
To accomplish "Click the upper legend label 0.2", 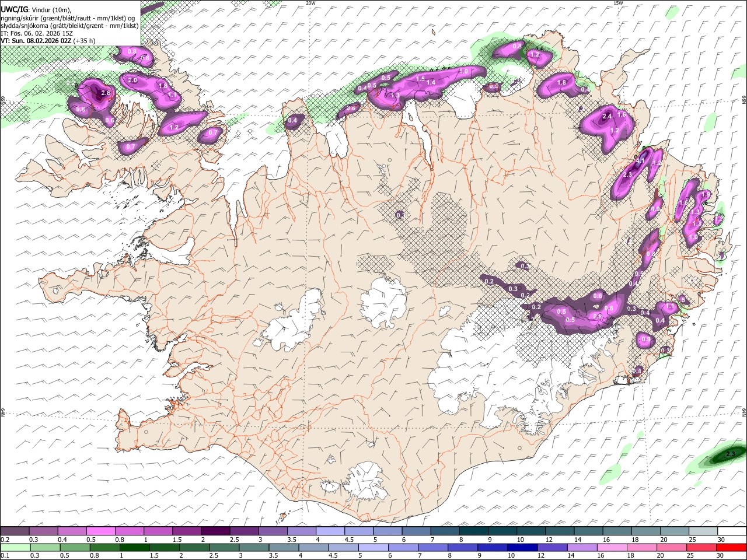I will point(4,540).
